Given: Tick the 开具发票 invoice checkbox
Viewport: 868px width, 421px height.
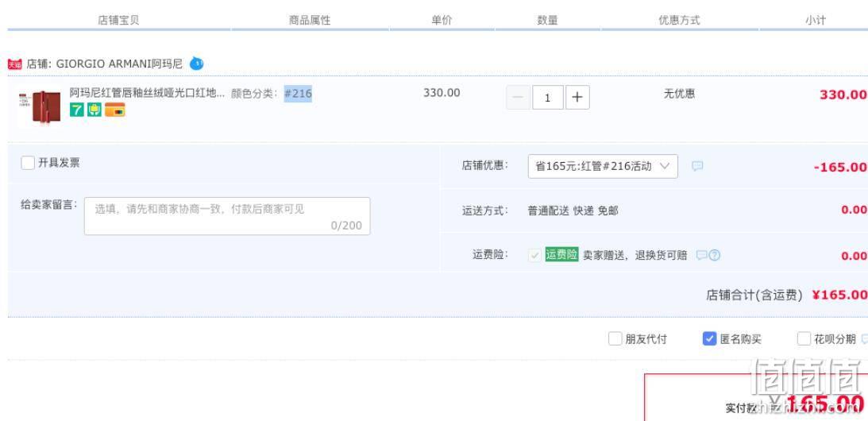Looking at the screenshot, I should (28, 163).
